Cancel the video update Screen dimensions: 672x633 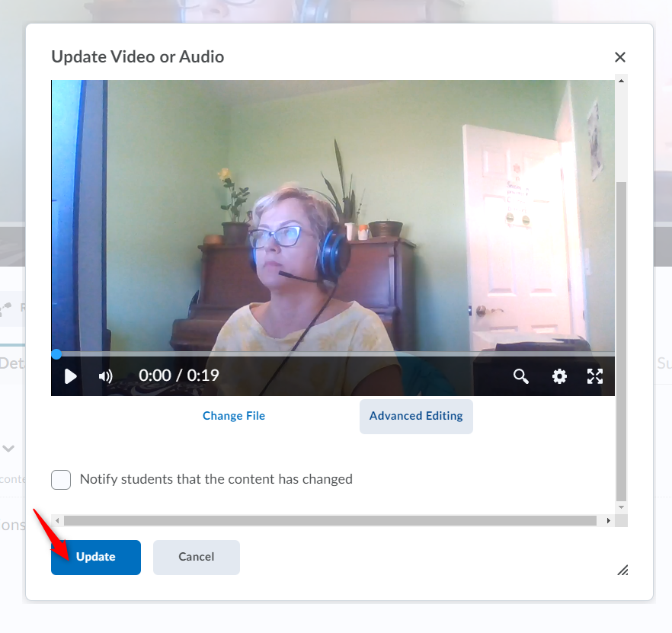(x=197, y=557)
